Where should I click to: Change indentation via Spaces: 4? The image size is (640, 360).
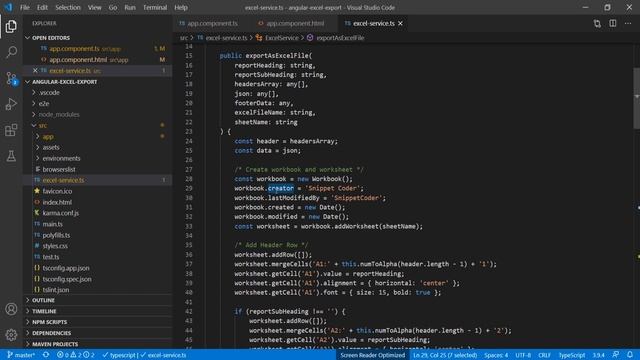click(x=496, y=355)
